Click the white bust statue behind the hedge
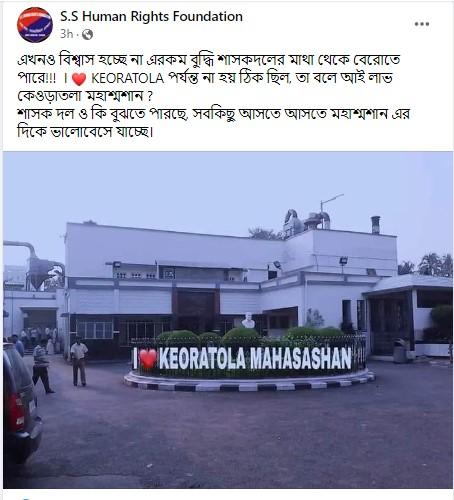Screen dimensions: 454x500 [248, 320]
